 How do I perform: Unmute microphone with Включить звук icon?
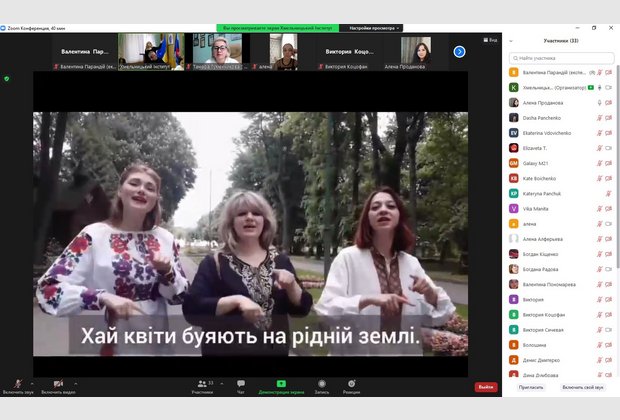pos(15,383)
